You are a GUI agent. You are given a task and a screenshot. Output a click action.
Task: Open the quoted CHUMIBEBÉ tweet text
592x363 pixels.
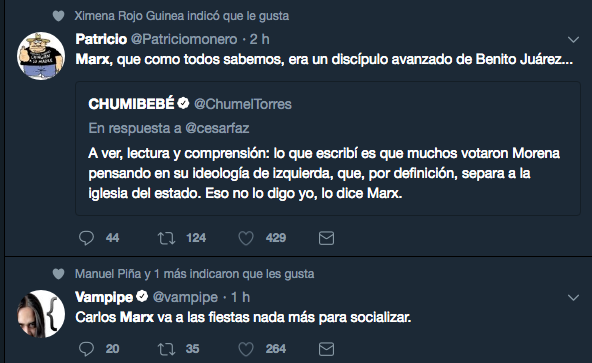pyautogui.click(x=324, y=173)
